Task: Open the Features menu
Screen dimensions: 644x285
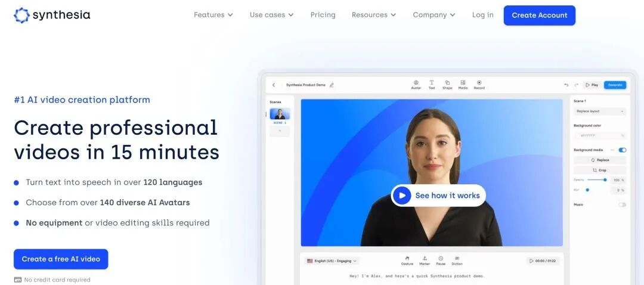Action: click(x=213, y=15)
